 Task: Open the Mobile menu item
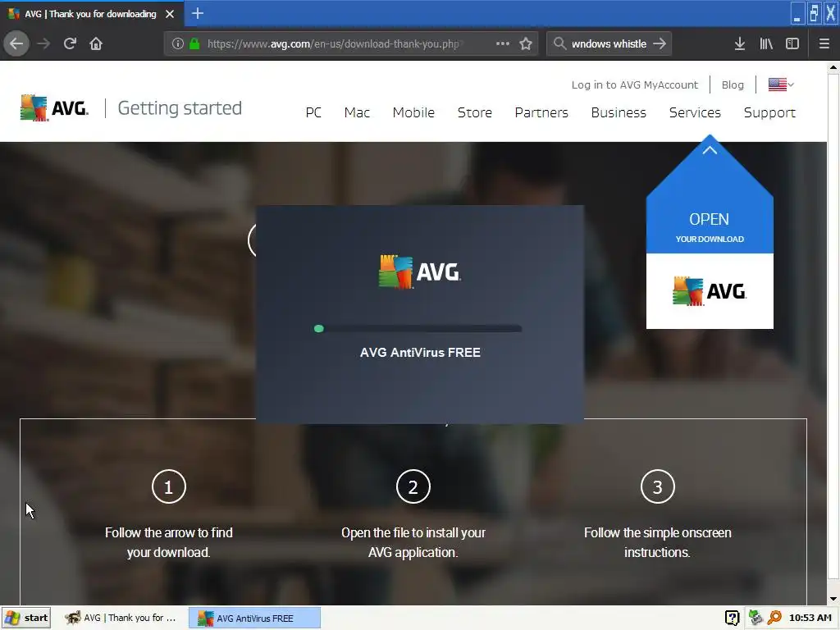[x=413, y=112]
